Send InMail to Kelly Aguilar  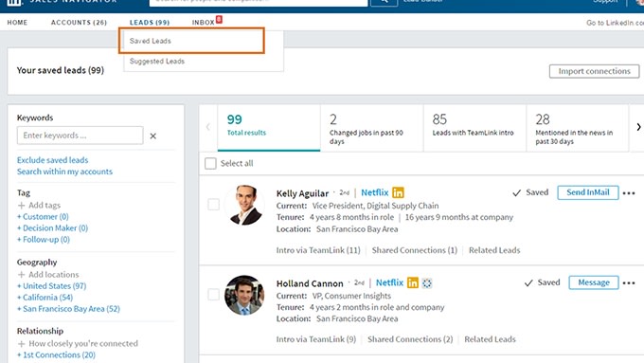[x=588, y=192]
